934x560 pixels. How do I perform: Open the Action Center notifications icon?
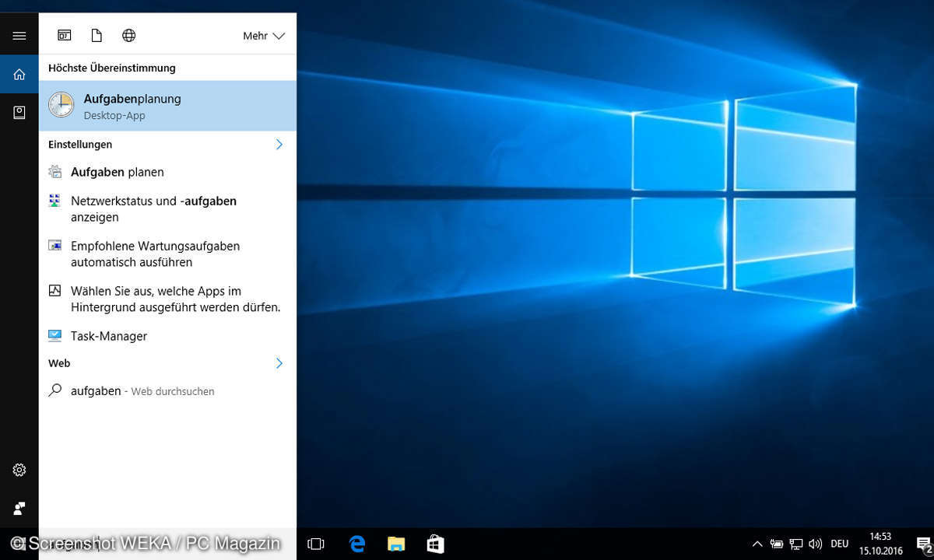[923, 544]
